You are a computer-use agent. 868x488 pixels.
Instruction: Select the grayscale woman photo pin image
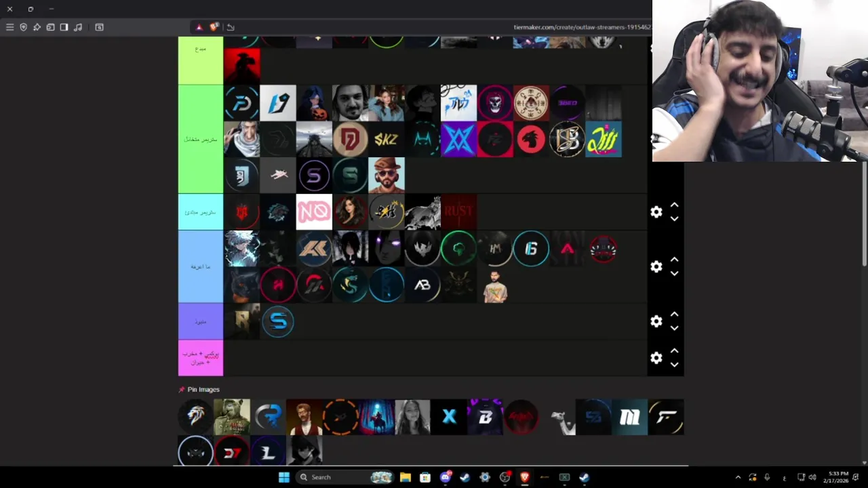(412, 417)
